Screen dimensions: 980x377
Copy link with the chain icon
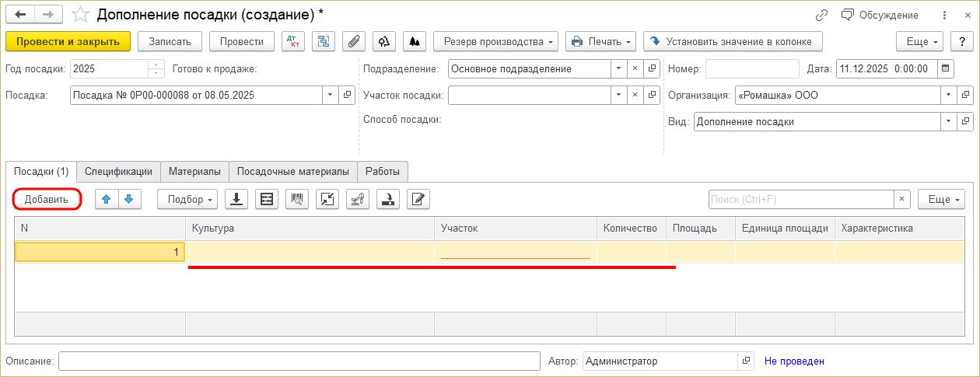[x=822, y=15]
